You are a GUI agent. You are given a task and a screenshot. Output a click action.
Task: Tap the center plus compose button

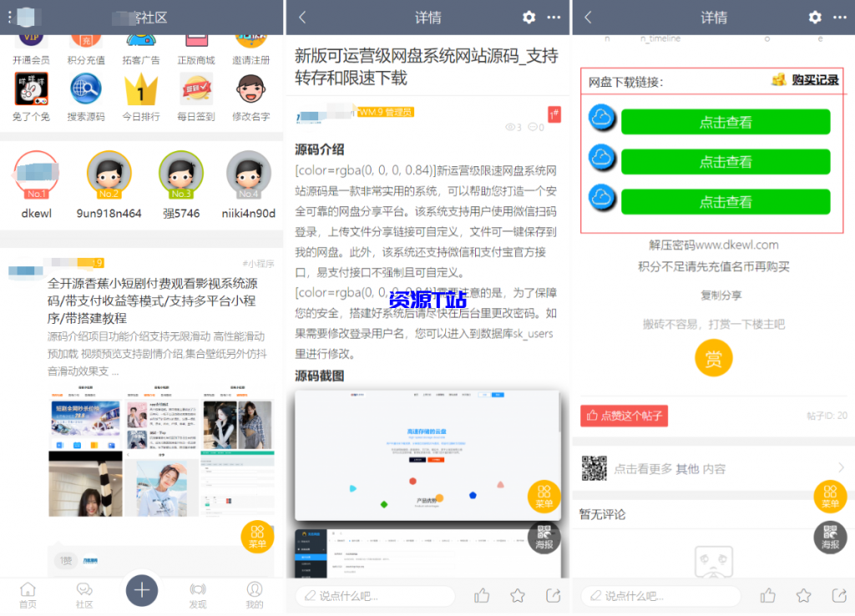pos(142,589)
